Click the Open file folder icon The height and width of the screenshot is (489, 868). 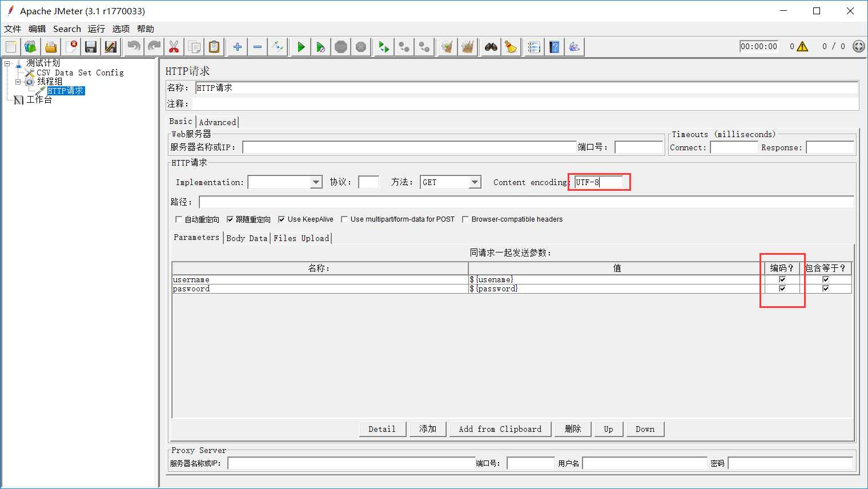[51, 47]
